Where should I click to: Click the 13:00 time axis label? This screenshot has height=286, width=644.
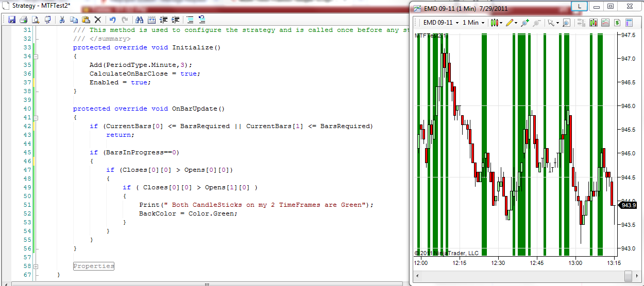pyautogui.click(x=575, y=262)
